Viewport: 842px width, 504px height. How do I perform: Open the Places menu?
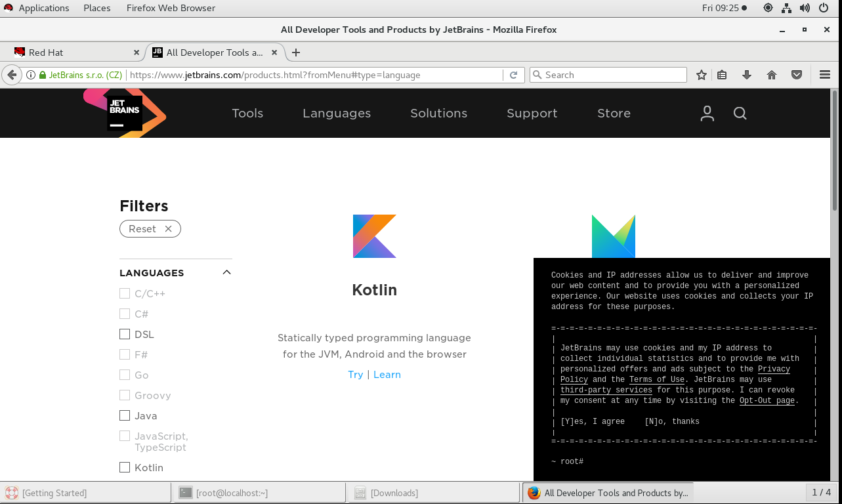[x=97, y=8]
